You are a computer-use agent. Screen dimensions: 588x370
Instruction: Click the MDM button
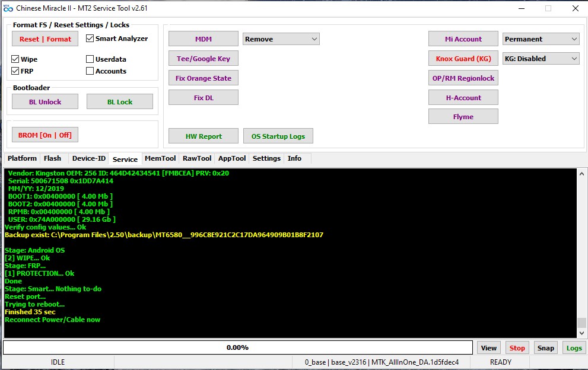click(x=204, y=39)
